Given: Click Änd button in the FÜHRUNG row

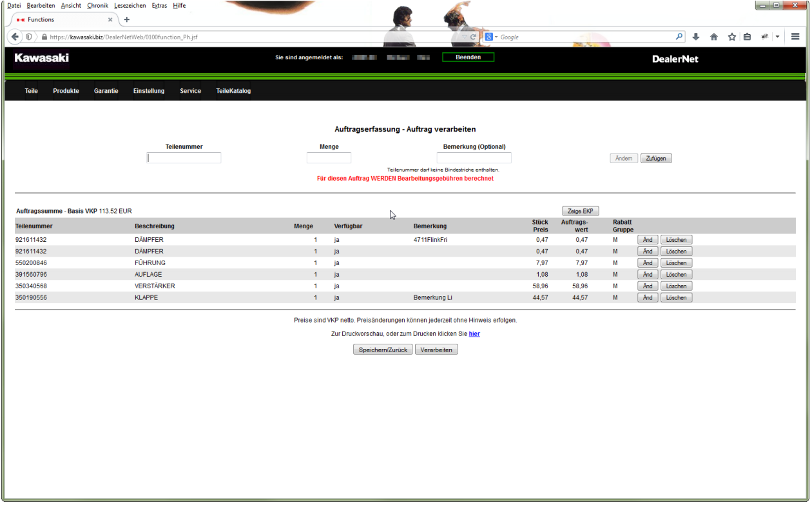Looking at the screenshot, I should [648, 263].
